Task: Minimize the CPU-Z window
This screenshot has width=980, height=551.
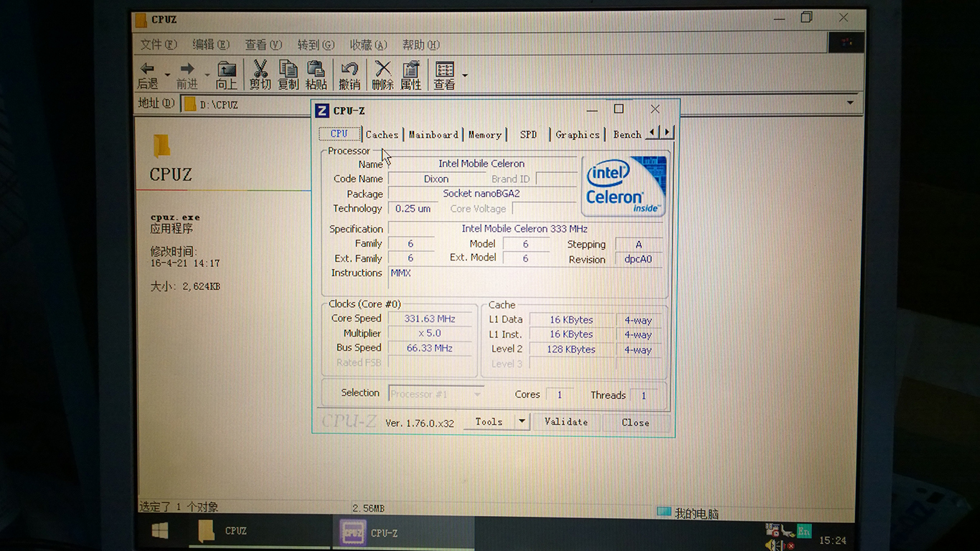Action: click(592, 110)
